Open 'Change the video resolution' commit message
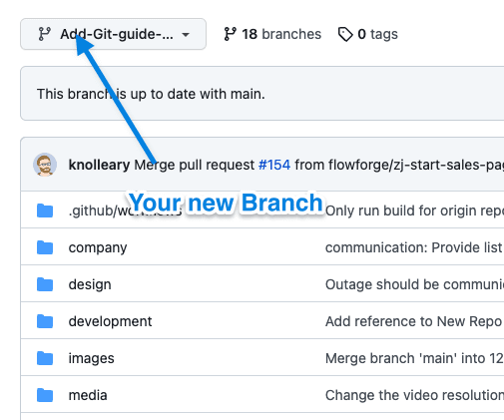 (x=414, y=395)
